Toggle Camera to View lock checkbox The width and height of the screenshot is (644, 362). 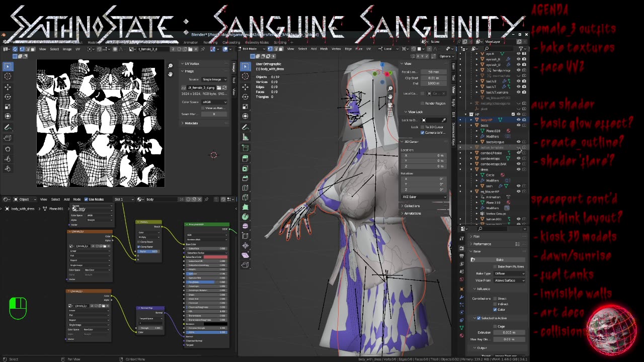(423, 132)
